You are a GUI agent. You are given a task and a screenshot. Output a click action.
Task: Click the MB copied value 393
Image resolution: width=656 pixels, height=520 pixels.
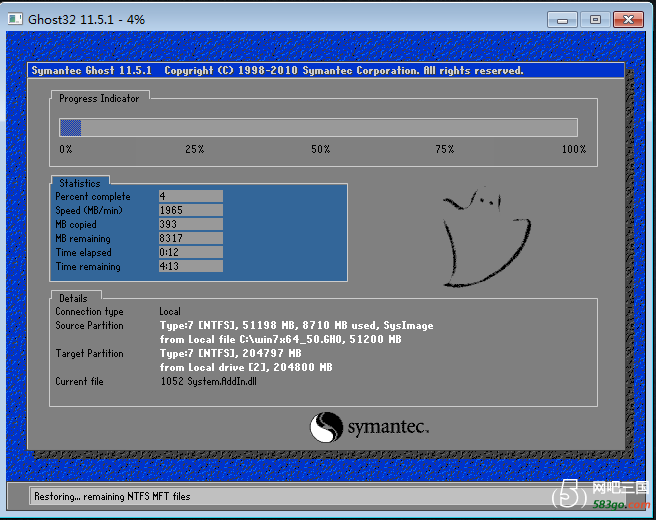(191, 224)
